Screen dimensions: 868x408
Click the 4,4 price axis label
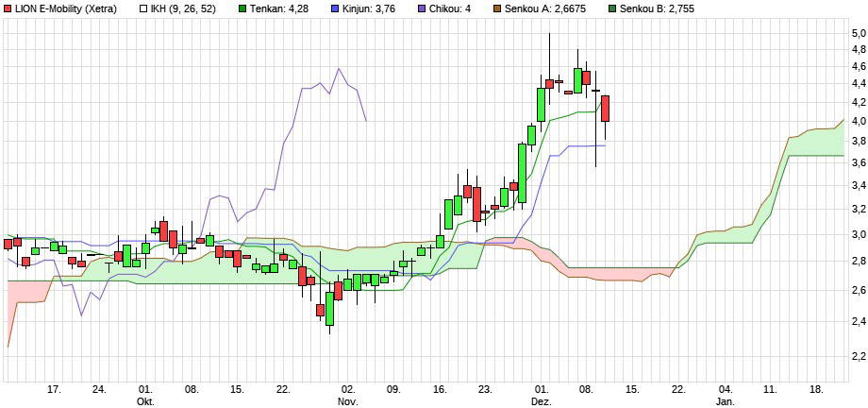[x=859, y=84]
